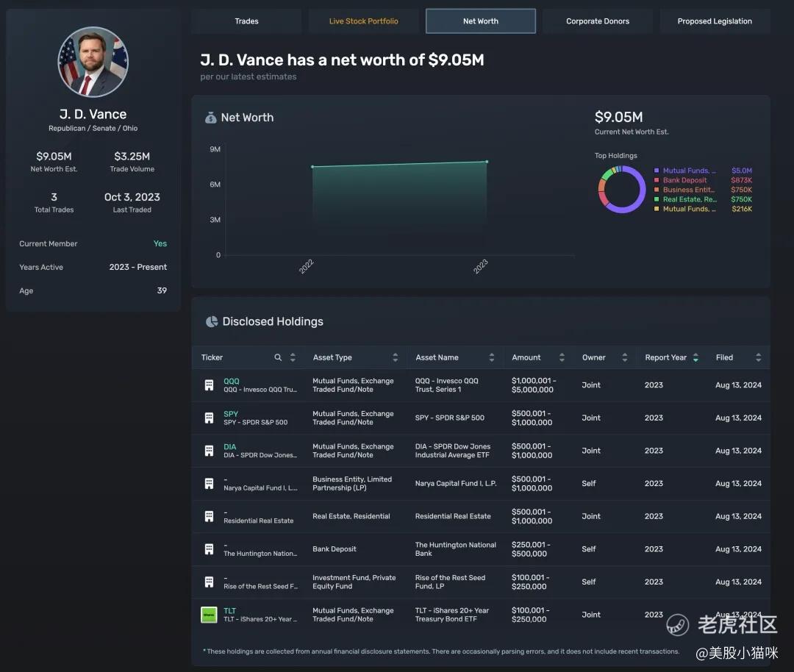The image size is (794, 672).
Task: Click building icon in DIA row
Action: click(x=209, y=451)
